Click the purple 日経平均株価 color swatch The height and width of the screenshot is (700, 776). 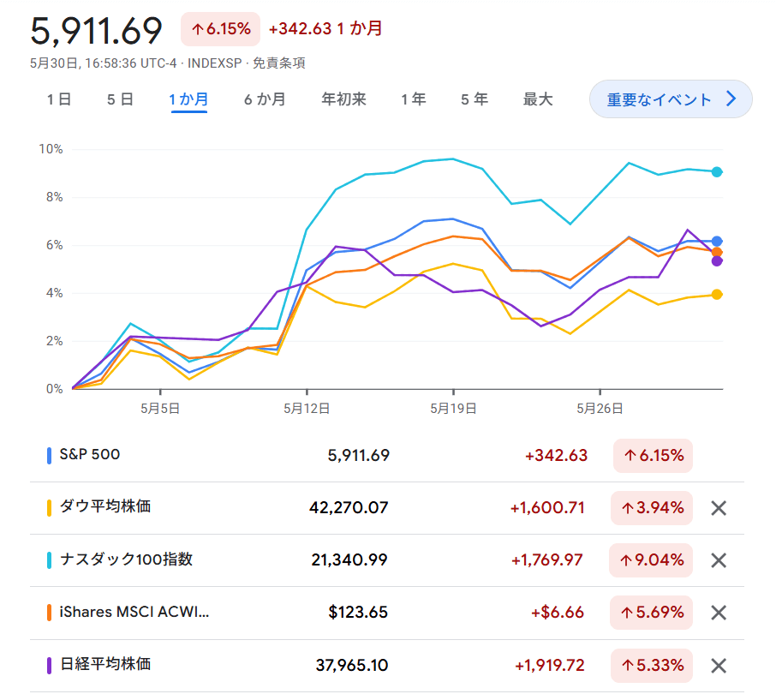click(49, 666)
